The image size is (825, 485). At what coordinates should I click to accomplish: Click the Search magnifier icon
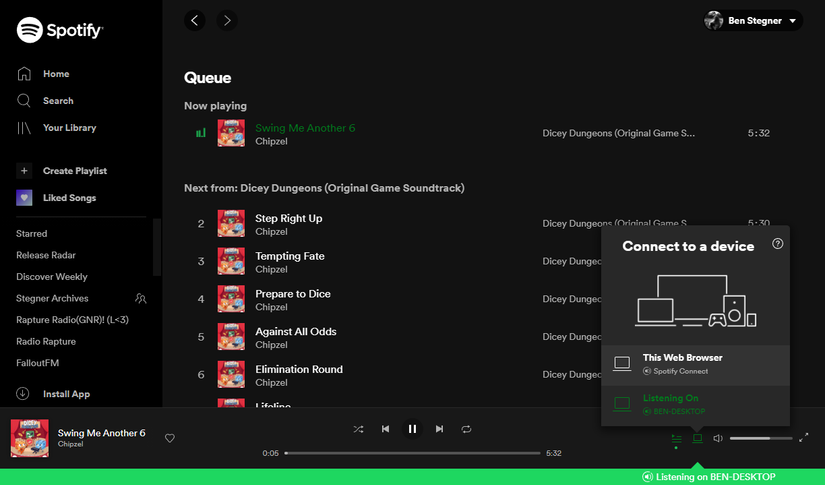(24, 100)
